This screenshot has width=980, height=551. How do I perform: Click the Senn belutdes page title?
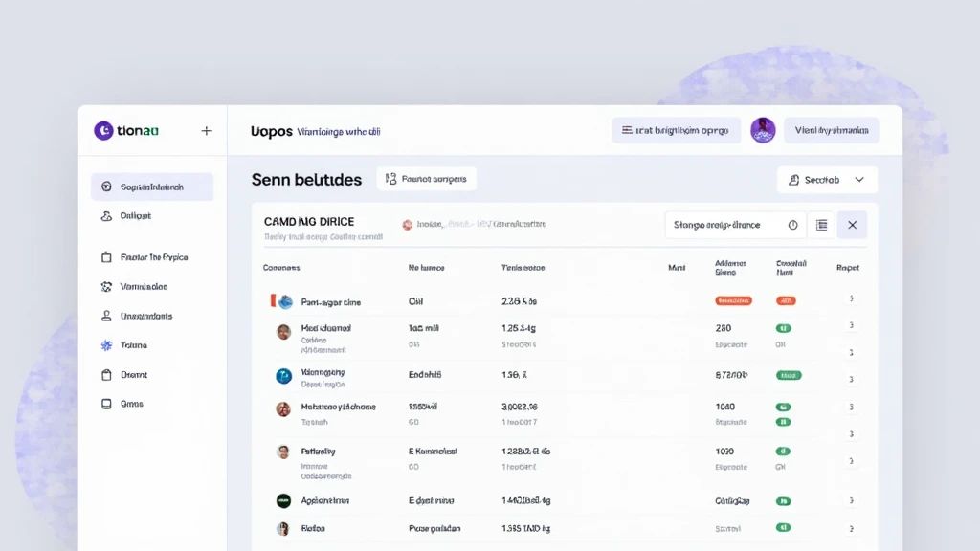pos(306,180)
